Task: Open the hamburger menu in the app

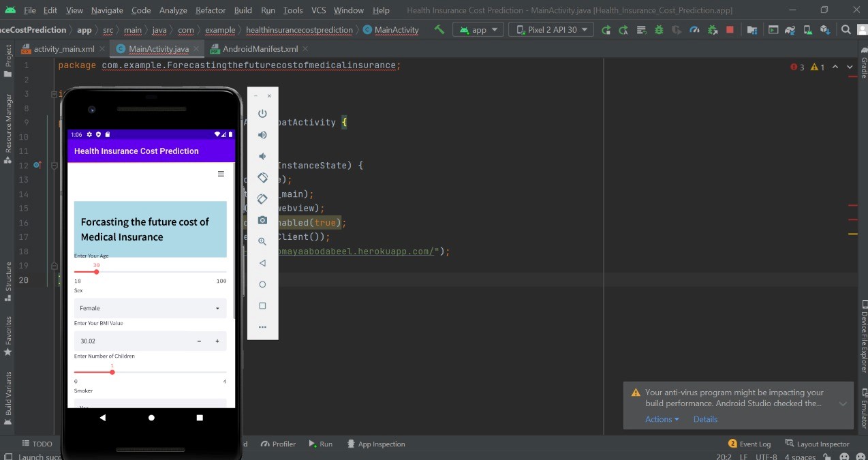Action: coord(221,174)
